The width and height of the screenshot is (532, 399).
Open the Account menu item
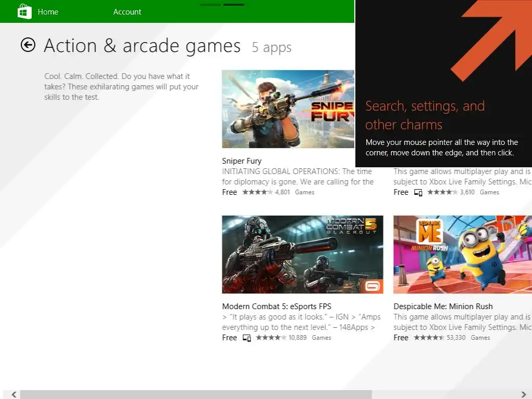[x=127, y=12]
